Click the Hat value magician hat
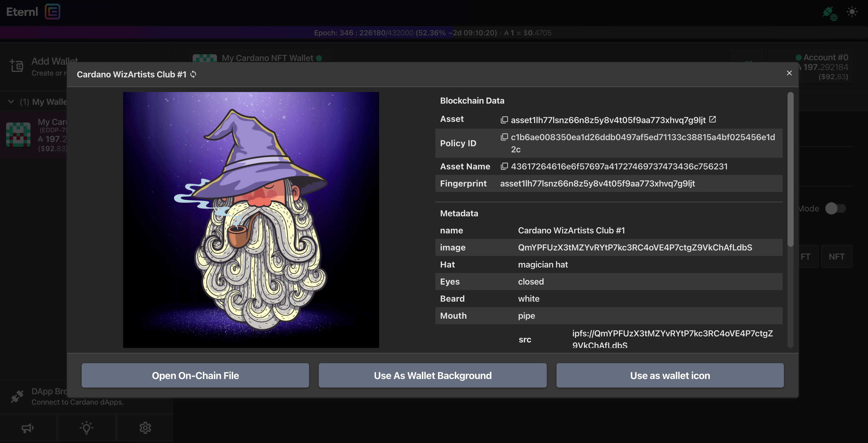 pos(542,264)
